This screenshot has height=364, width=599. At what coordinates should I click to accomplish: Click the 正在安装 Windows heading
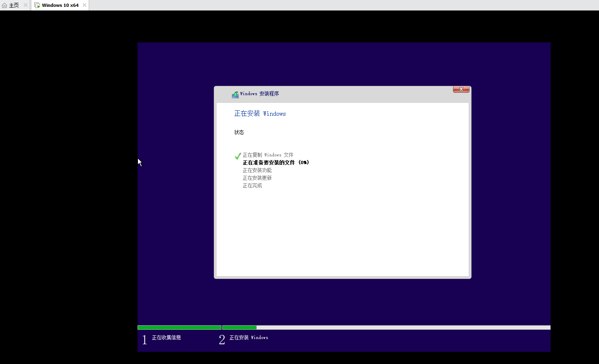(x=260, y=114)
